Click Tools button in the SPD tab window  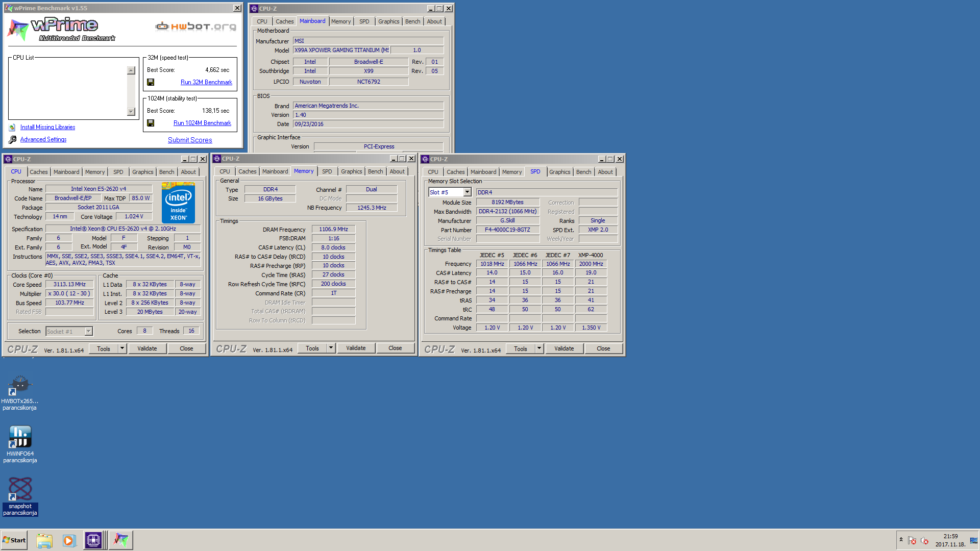[x=521, y=348]
